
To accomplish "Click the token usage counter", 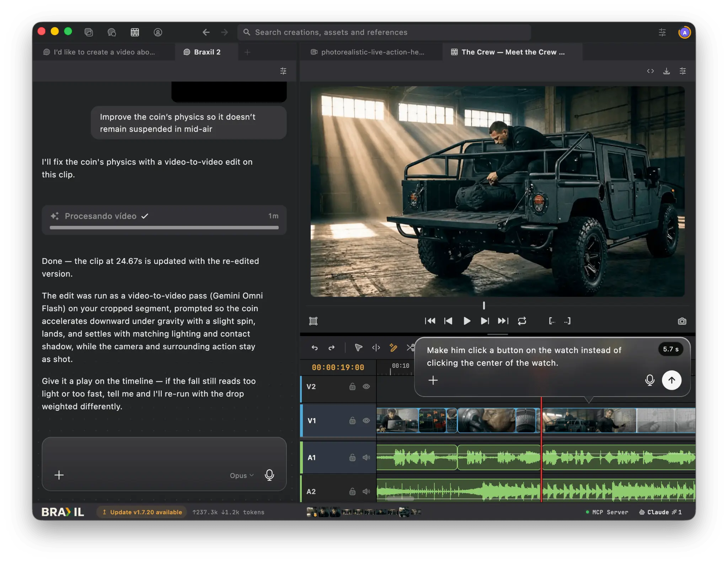I will tap(229, 512).
